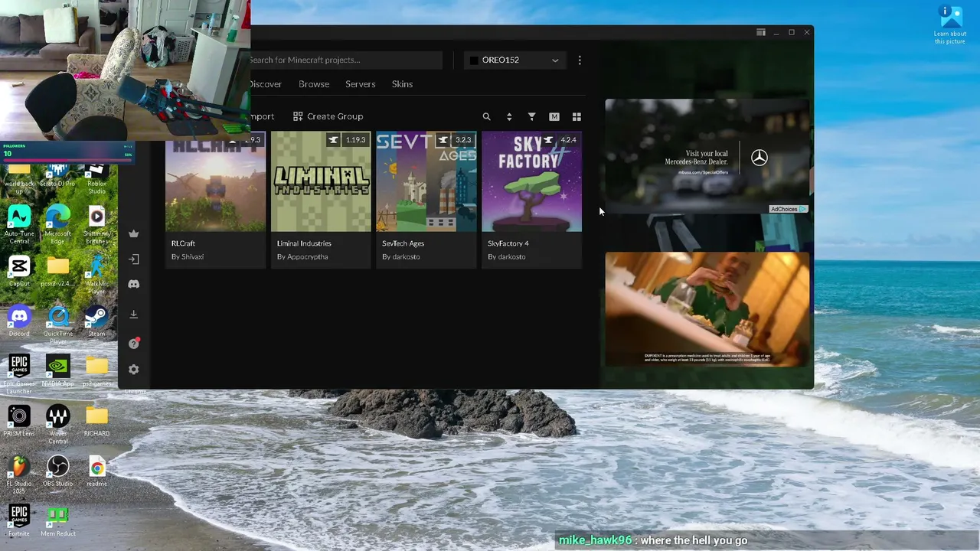Viewport: 980px width, 551px height.
Task: Open Waves Central desktop shortcut
Action: coord(58,424)
